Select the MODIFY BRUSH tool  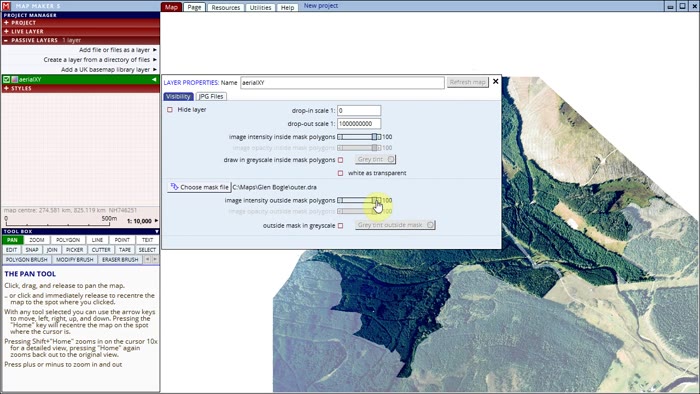point(75,260)
